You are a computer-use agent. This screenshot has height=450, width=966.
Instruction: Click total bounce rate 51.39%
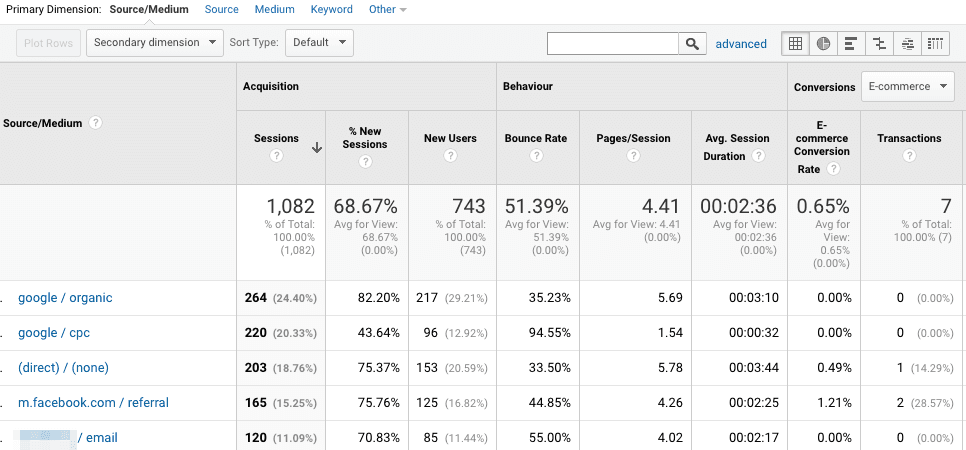click(537, 206)
